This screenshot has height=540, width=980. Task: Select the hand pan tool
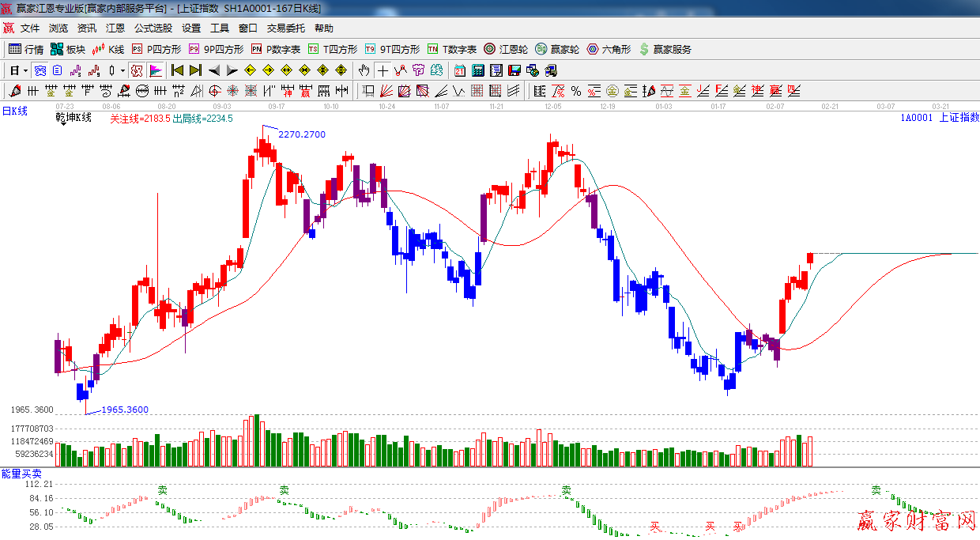point(364,70)
